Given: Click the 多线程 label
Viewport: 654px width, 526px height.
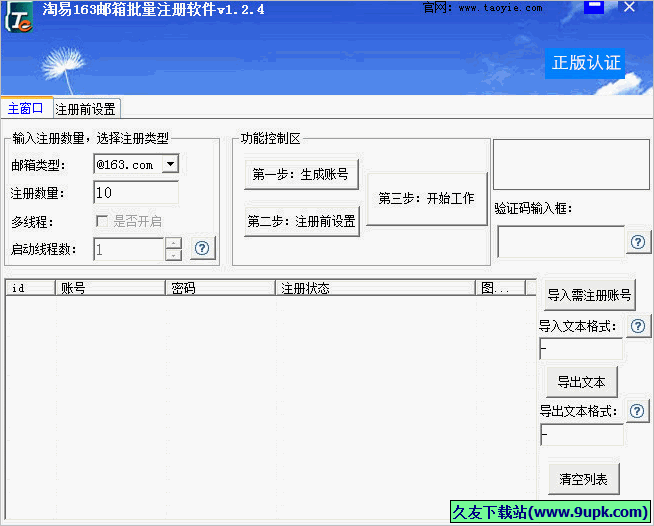Looking at the screenshot, I should [x=32, y=222].
